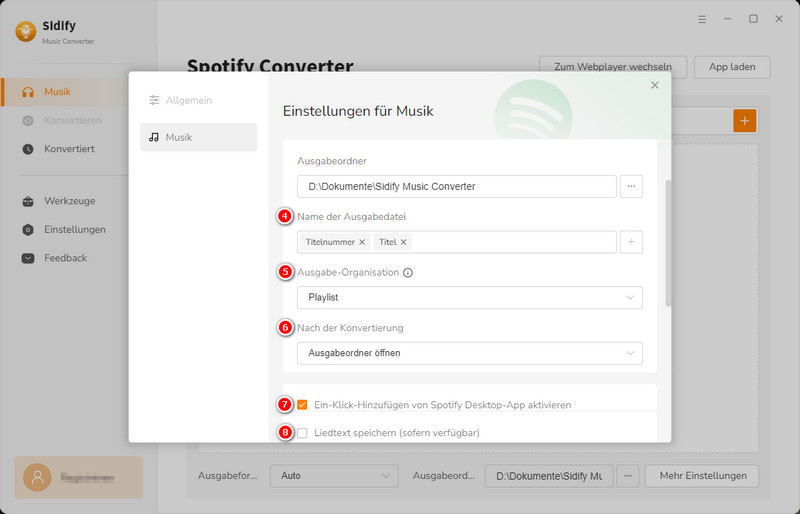Click the orange plus add button
The image size is (800, 514).
point(744,121)
